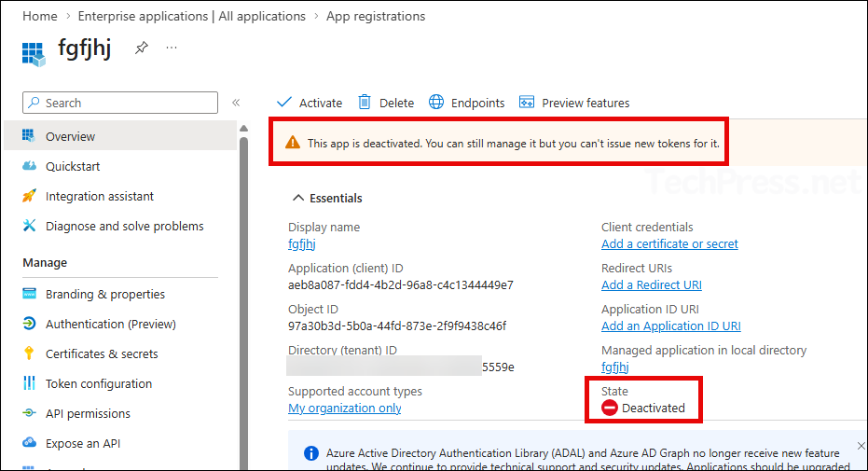Viewport: 868px width, 471px height.
Task: Open fgfjhj managed application link
Action: pyautogui.click(x=614, y=367)
